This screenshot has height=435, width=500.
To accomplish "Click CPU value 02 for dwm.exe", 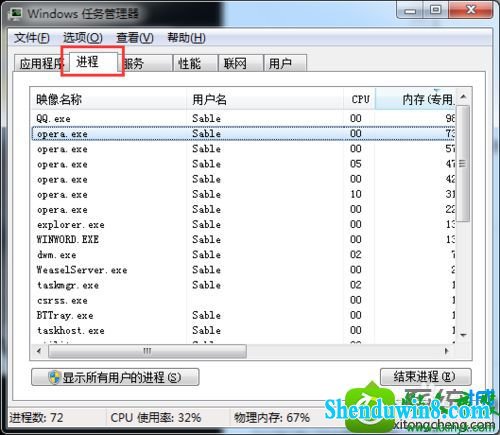I will (x=356, y=255).
